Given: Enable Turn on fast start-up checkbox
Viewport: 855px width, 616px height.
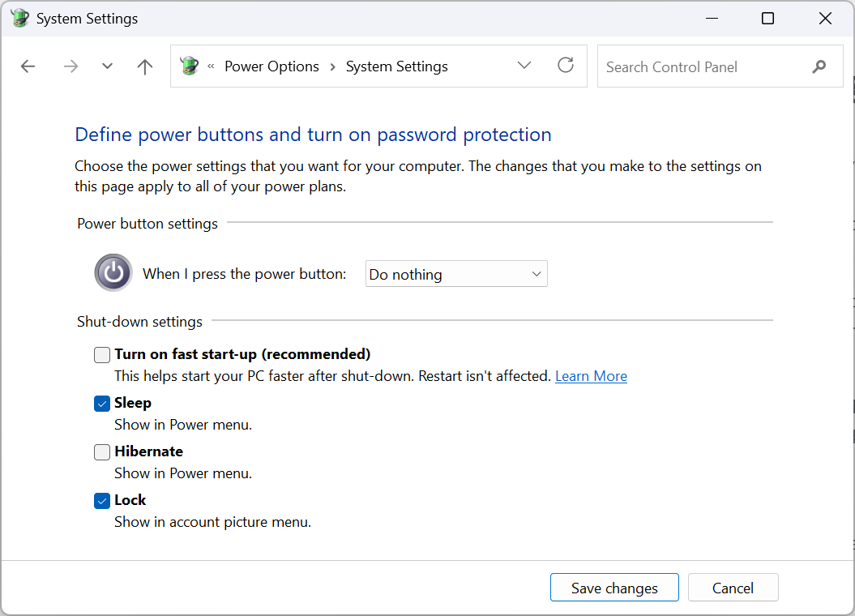Looking at the screenshot, I should pyautogui.click(x=102, y=354).
